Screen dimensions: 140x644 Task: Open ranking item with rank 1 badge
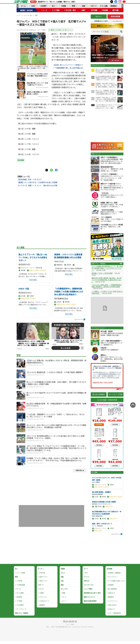[x=107, y=71]
